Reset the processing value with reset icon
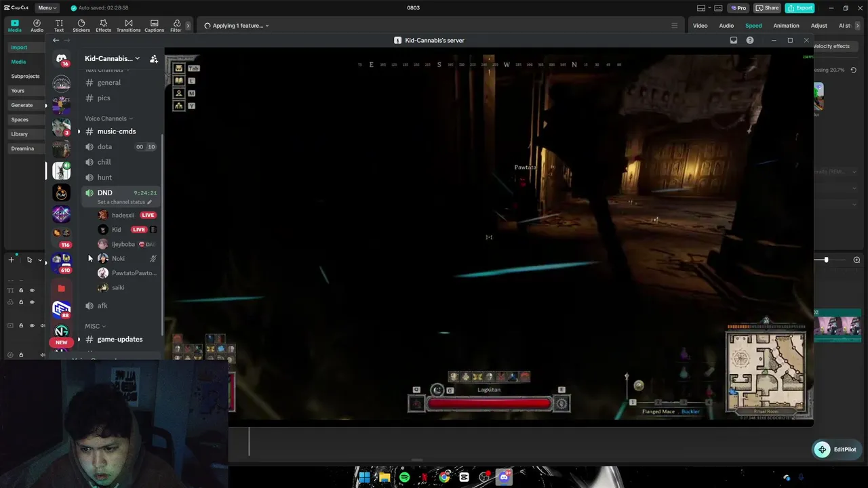 tap(853, 70)
